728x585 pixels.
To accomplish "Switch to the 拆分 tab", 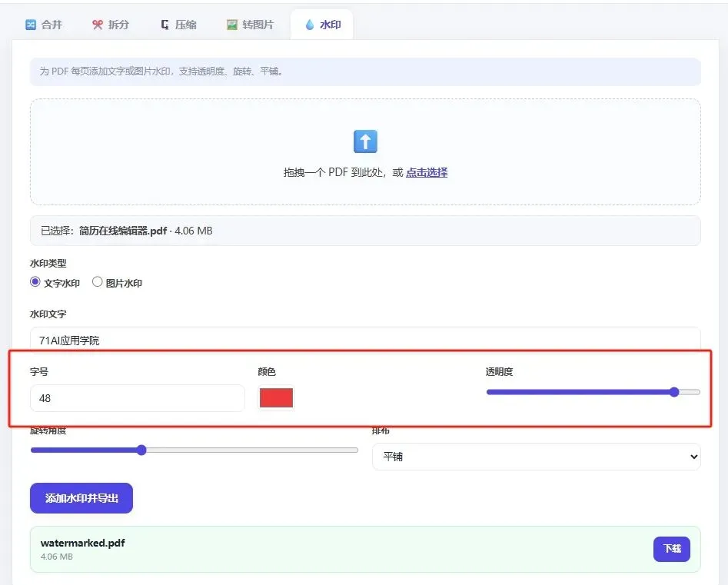I will [111, 25].
